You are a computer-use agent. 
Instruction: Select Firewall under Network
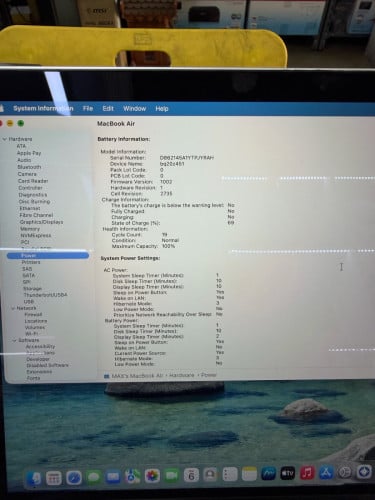click(33, 315)
